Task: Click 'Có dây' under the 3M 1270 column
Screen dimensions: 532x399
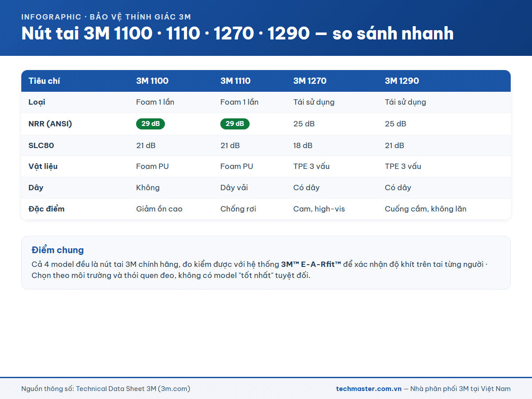Action: tap(306, 188)
